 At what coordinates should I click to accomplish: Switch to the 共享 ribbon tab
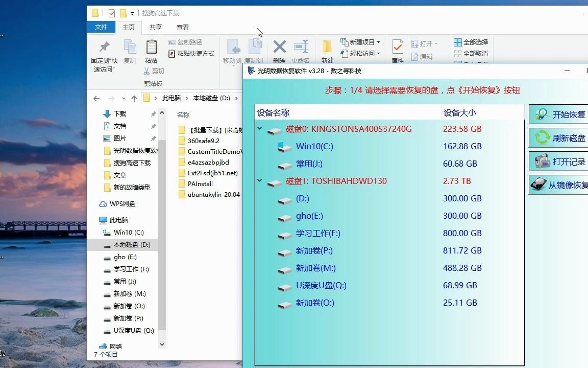(x=155, y=27)
